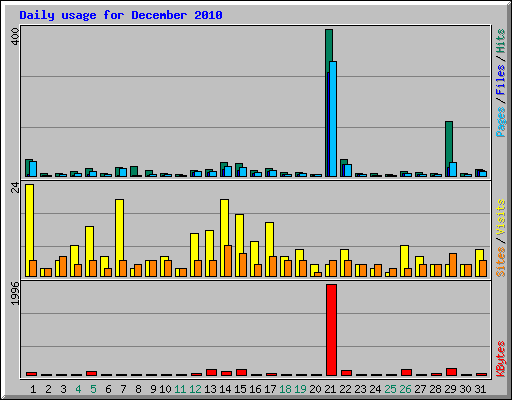
Task: Click the yellow Visits bar for day 17
Action: tap(269, 239)
